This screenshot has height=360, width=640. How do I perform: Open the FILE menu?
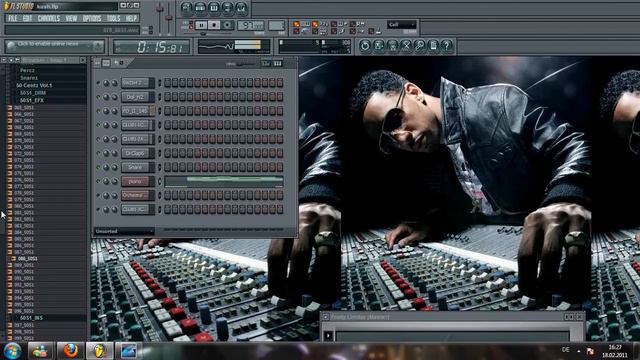point(12,18)
